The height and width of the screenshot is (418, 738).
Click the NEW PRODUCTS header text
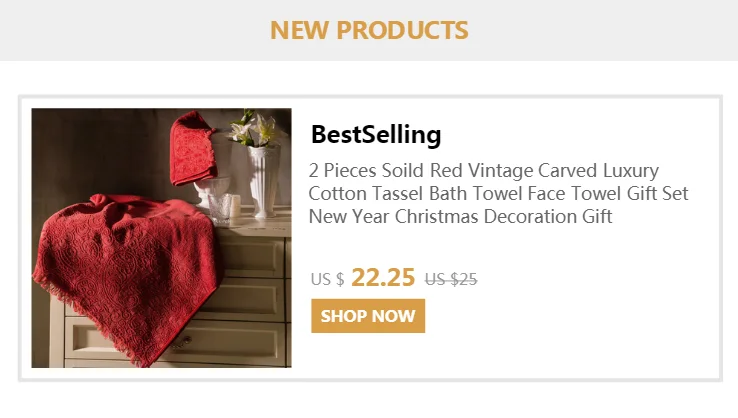click(369, 30)
